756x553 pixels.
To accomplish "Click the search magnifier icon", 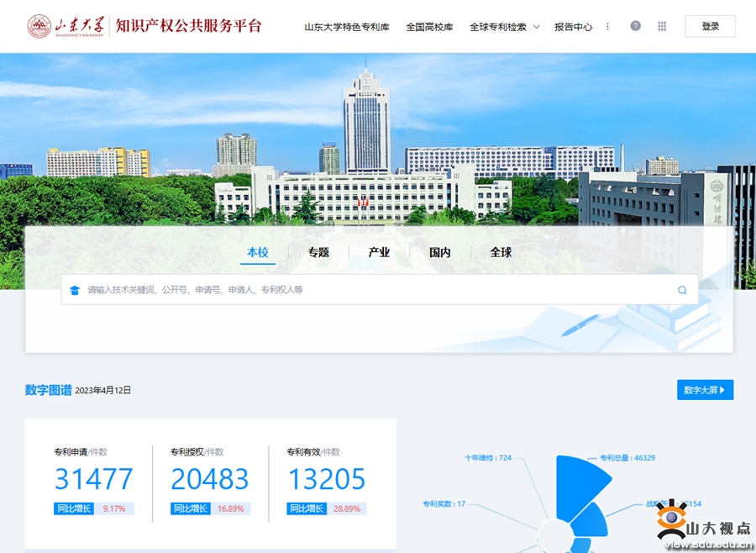I will [682, 290].
